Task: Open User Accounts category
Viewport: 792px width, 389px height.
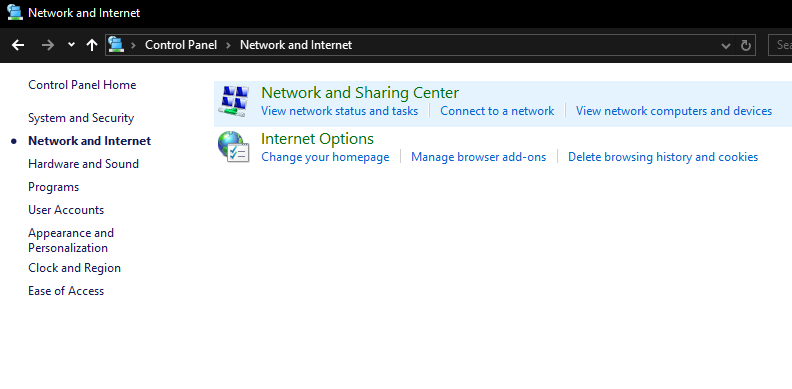Action: click(66, 210)
